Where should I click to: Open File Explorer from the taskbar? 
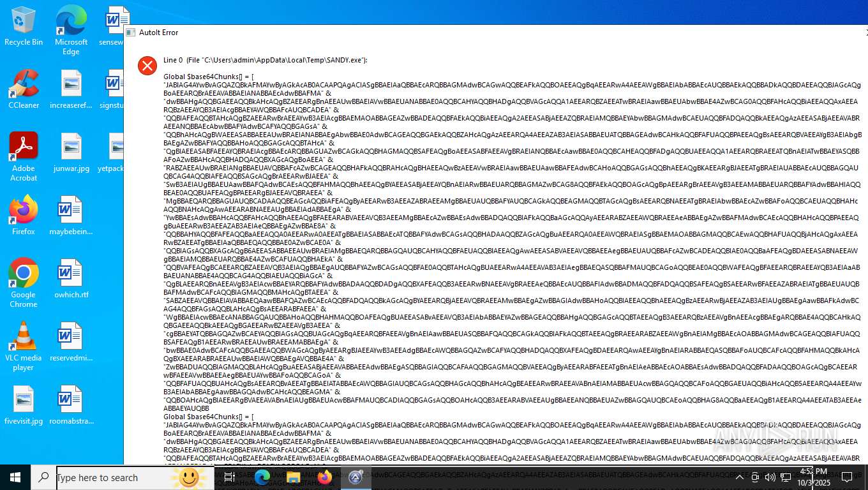[x=293, y=477]
